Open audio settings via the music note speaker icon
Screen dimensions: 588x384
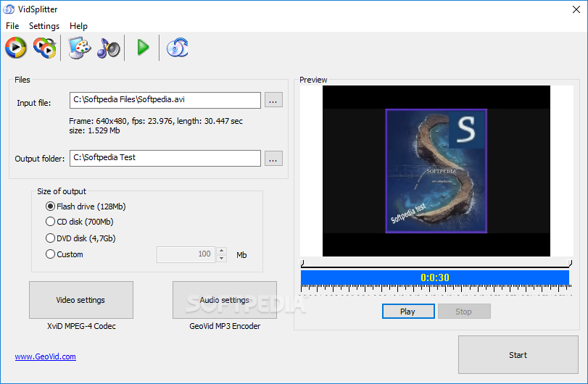click(108, 48)
